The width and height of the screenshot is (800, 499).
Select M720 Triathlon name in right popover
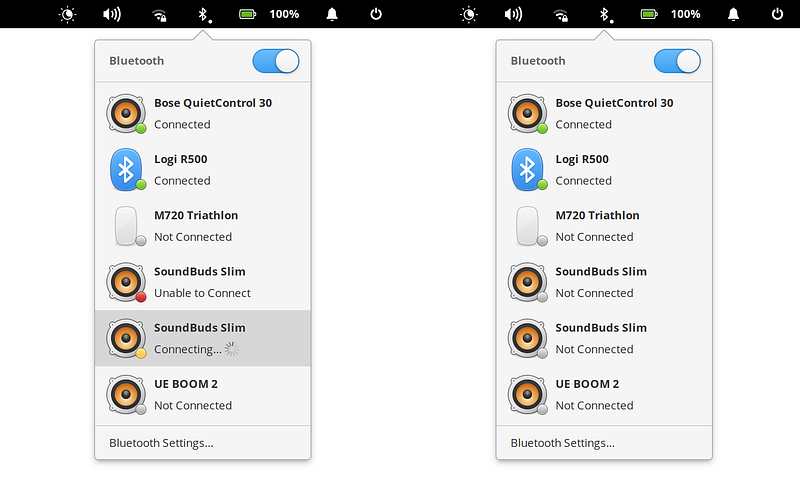[x=597, y=215]
